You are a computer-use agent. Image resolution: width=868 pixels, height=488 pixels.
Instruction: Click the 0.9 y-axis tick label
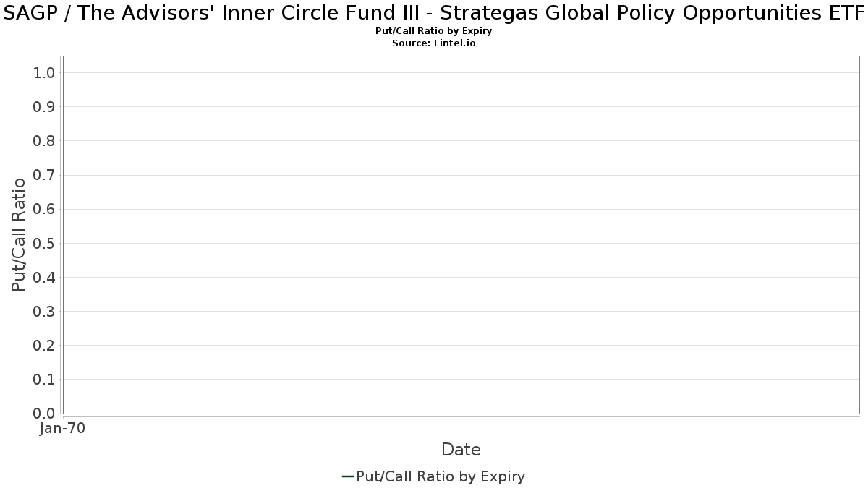45,107
